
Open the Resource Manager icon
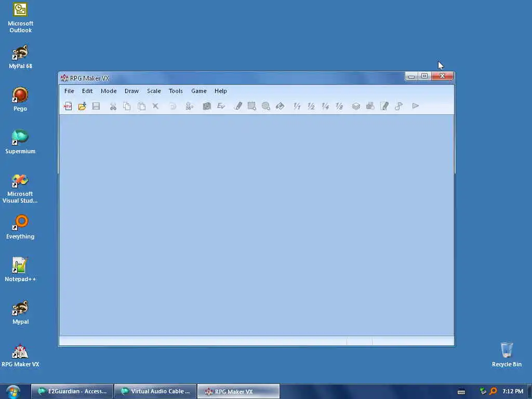click(370, 106)
